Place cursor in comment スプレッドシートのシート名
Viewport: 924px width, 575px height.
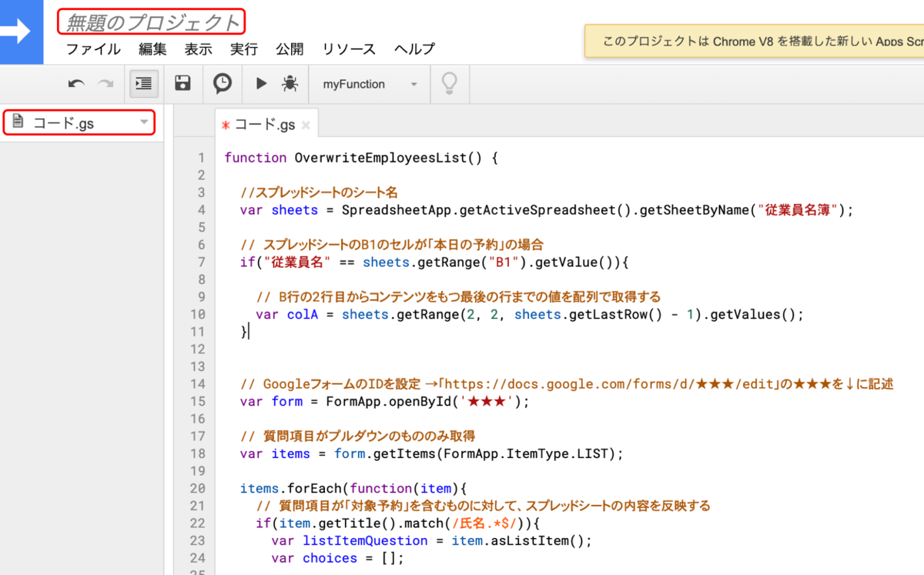pyautogui.click(x=319, y=192)
